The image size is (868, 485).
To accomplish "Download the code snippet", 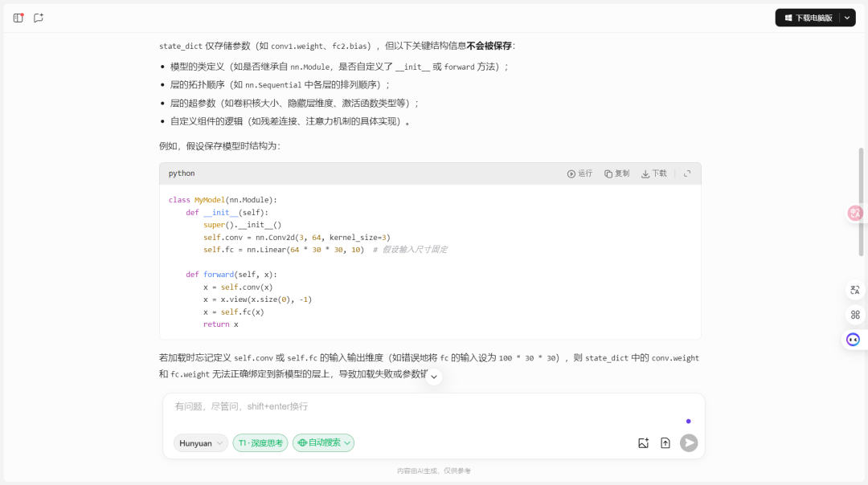I will click(653, 173).
